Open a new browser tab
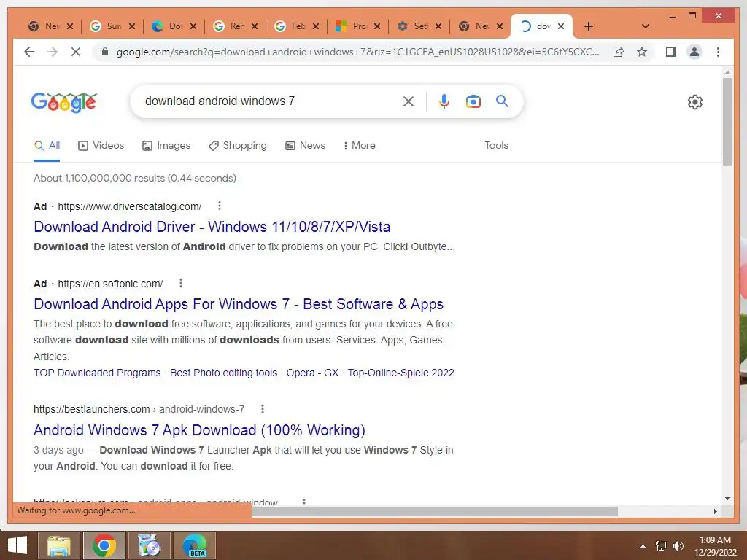 coord(589,26)
